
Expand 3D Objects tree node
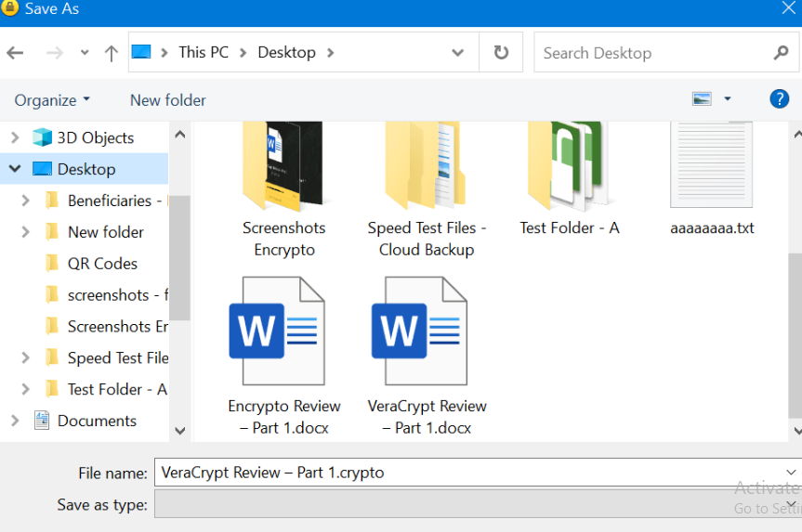tap(15, 137)
